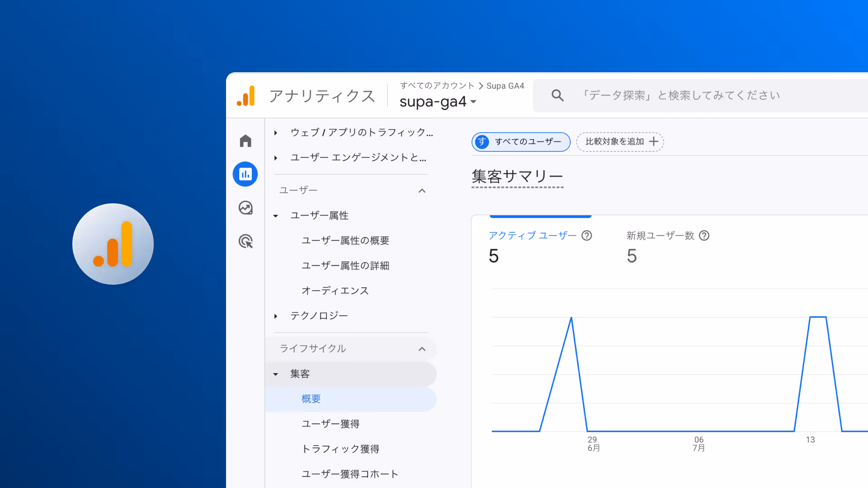
Task: Open the Home icon in sidebar
Action: pos(245,141)
